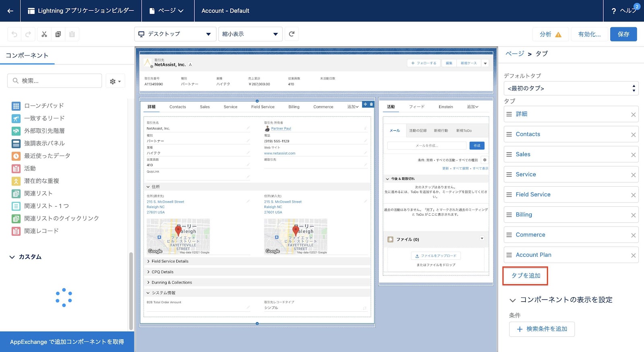Switch to the Contacts tab on the canvas
The height and width of the screenshot is (352, 644).
(x=178, y=107)
